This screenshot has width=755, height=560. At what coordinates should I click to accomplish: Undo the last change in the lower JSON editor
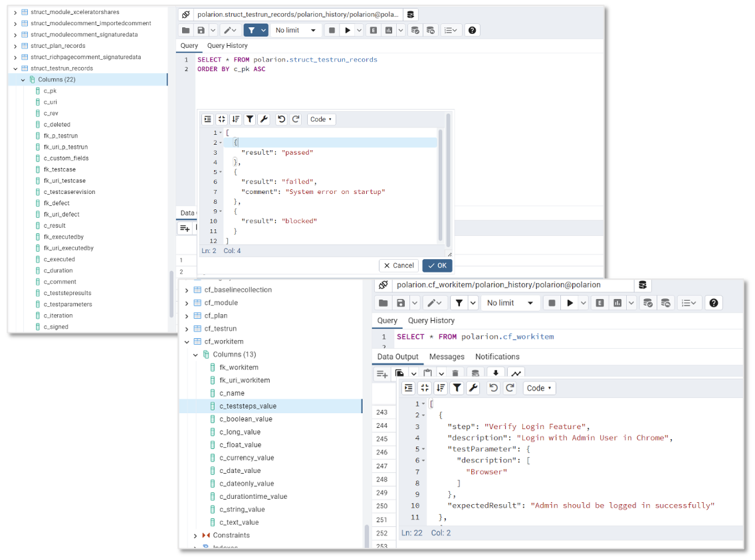(493, 389)
